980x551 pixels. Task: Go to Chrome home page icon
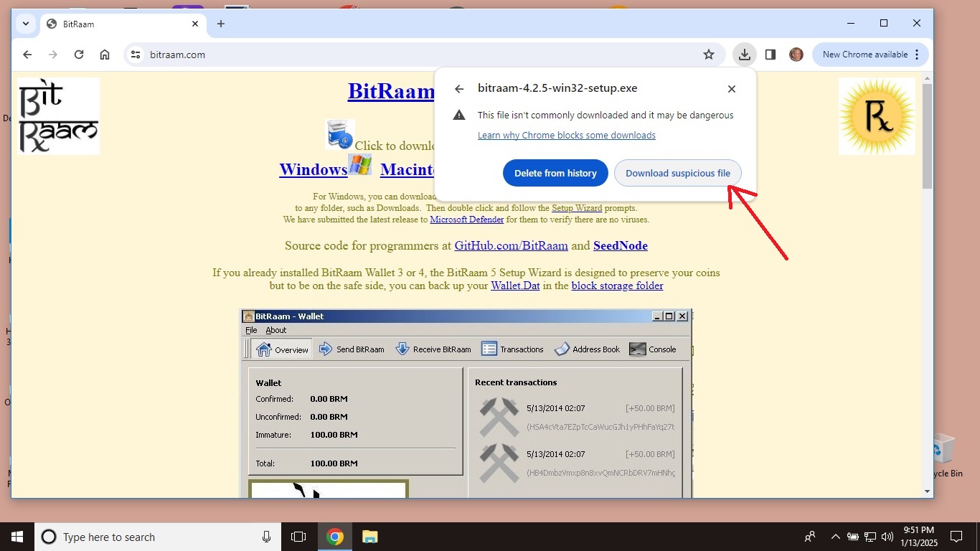tap(105, 55)
